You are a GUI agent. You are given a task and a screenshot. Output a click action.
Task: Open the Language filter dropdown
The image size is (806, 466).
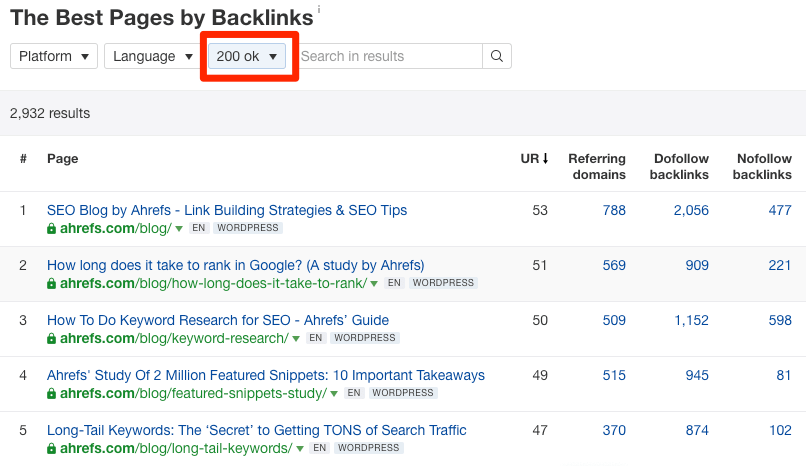[x=153, y=56]
